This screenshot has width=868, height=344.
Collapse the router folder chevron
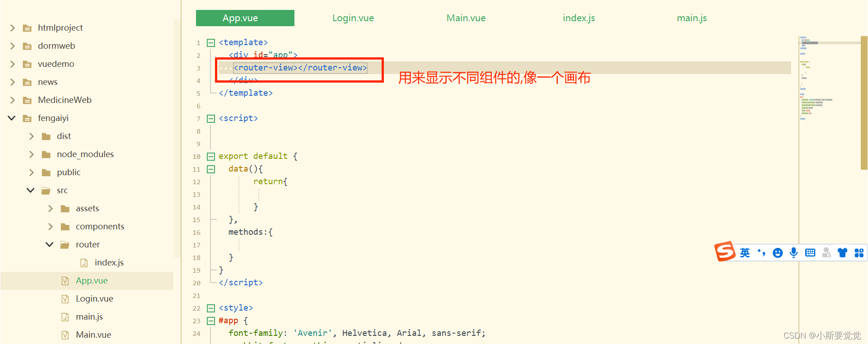(50, 245)
